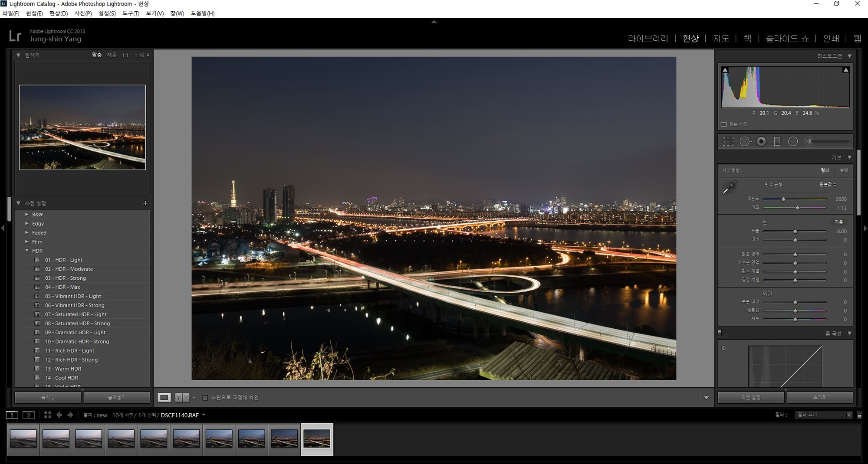The width and height of the screenshot is (868, 464).
Task: Collapse the HDR preset folder
Action: click(x=27, y=251)
